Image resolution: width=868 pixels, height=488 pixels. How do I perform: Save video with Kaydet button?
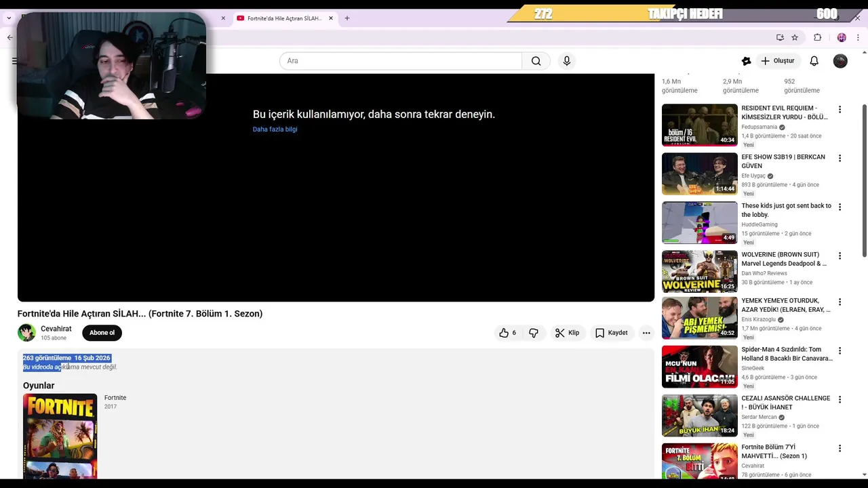[x=612, y=333]
